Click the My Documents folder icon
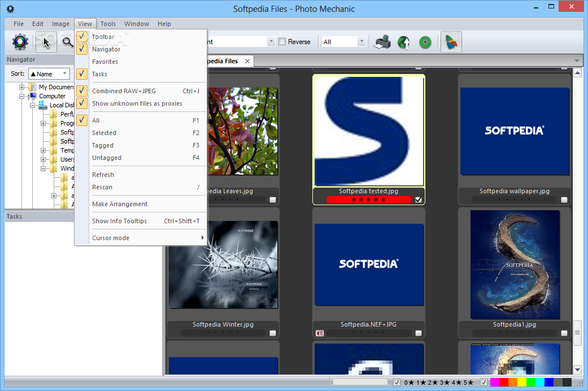This screenshot has width=588, height=391. tap(33, 87)
